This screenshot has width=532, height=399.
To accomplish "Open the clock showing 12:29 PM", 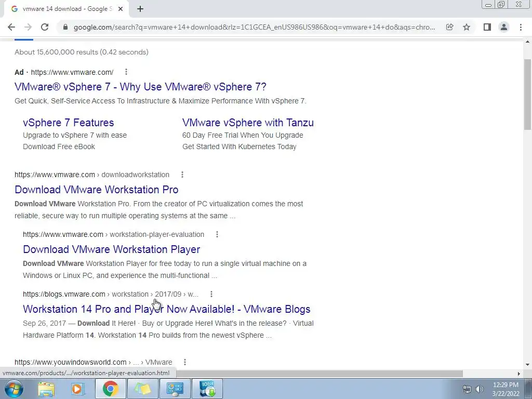I will (506, 389).
